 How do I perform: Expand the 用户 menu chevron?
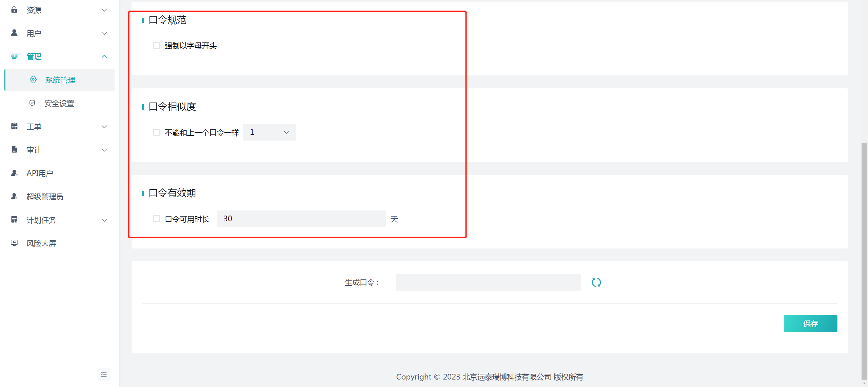(104, 33)
